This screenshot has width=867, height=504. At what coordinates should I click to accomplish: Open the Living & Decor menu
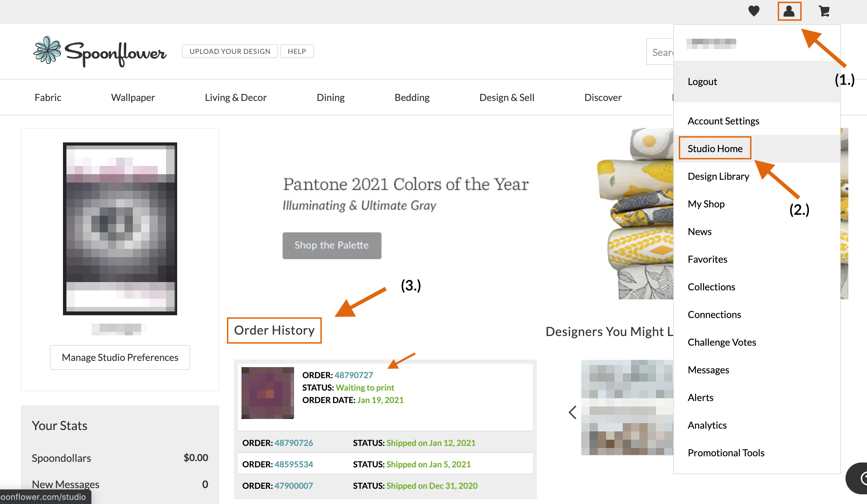click(236, 97)
